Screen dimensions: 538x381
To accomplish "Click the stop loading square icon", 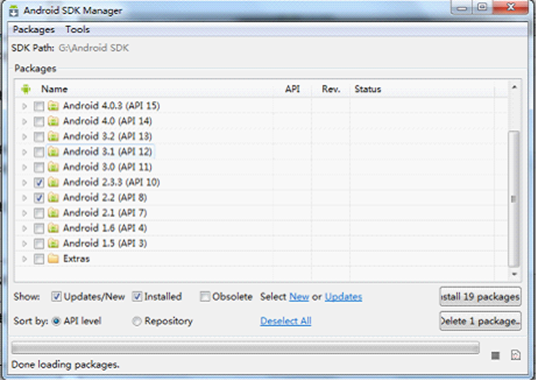I will [x=495, y=356].
